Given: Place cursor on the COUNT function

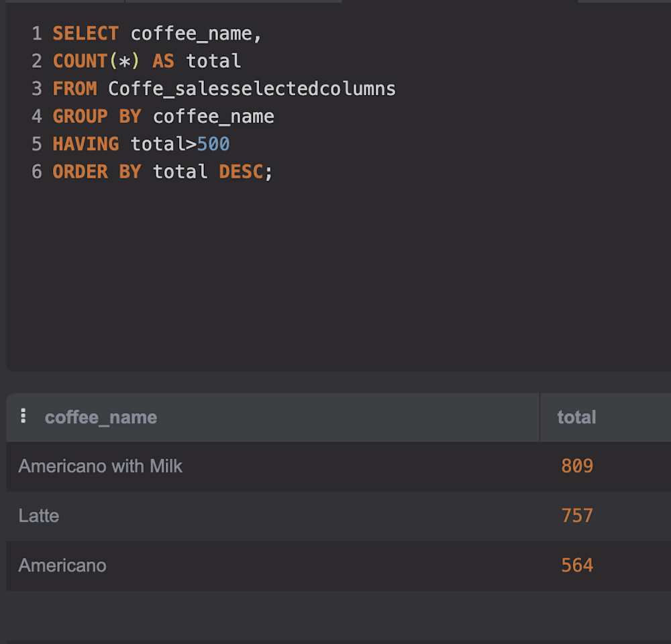Looking at the screenshot, I should click(80, 61).
